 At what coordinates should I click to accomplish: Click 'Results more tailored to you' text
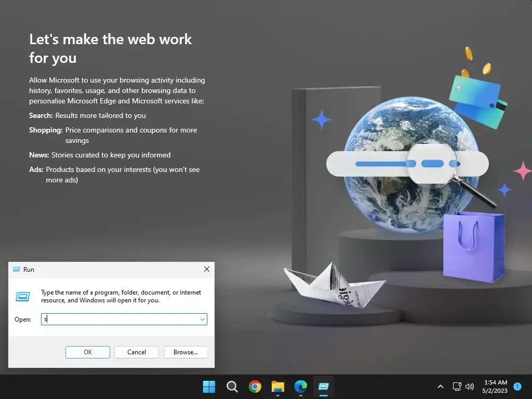tap(100, 115)
